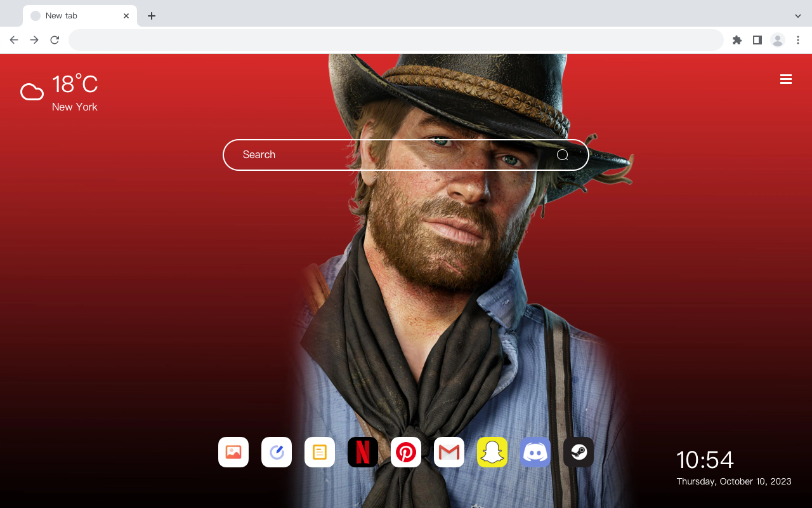
Task: Click the 10:54 clock display
Action: point(705,460)
